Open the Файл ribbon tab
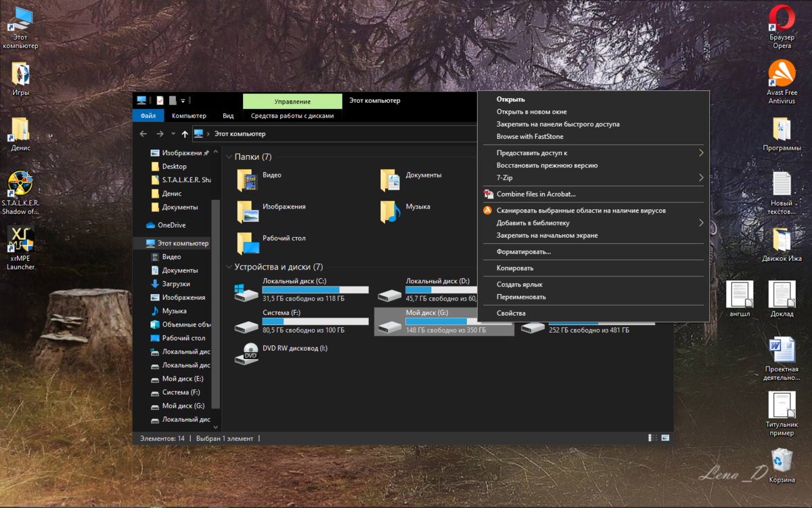This screenshot has width=812, height=508. [148, 116]
